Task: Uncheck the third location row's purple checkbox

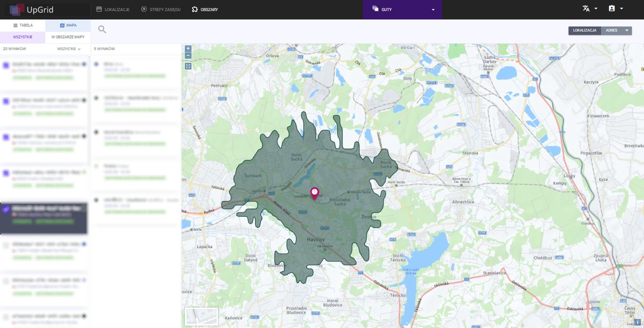Action: tap(6, 137)
